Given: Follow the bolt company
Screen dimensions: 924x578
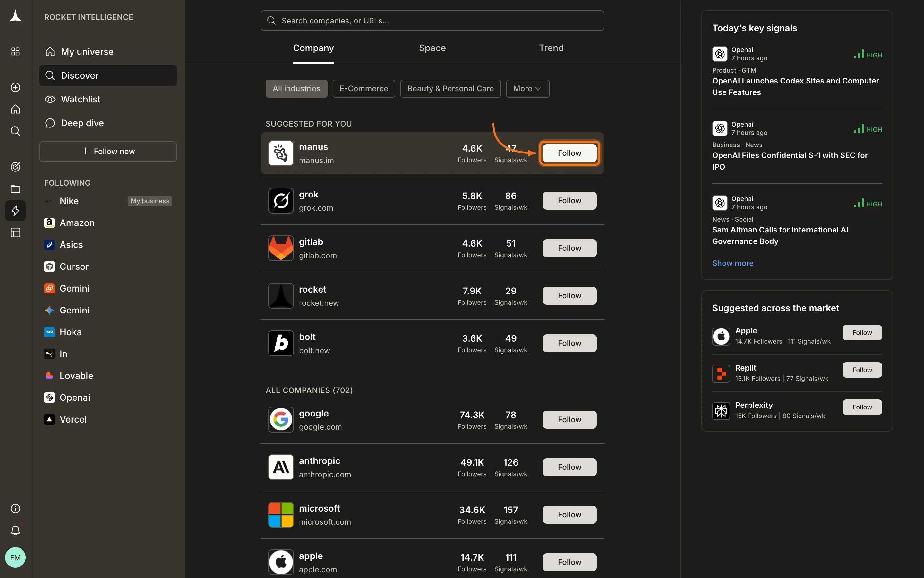Looking at the screenshot, I should pyautogui.click(x=569, y=343).
